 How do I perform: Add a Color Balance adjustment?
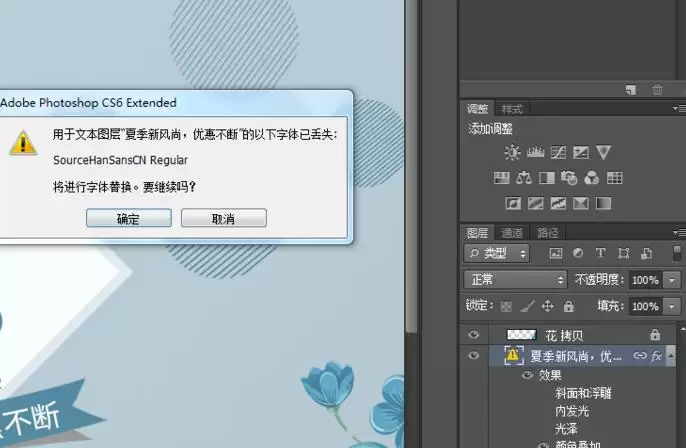[x=524, y=178]
